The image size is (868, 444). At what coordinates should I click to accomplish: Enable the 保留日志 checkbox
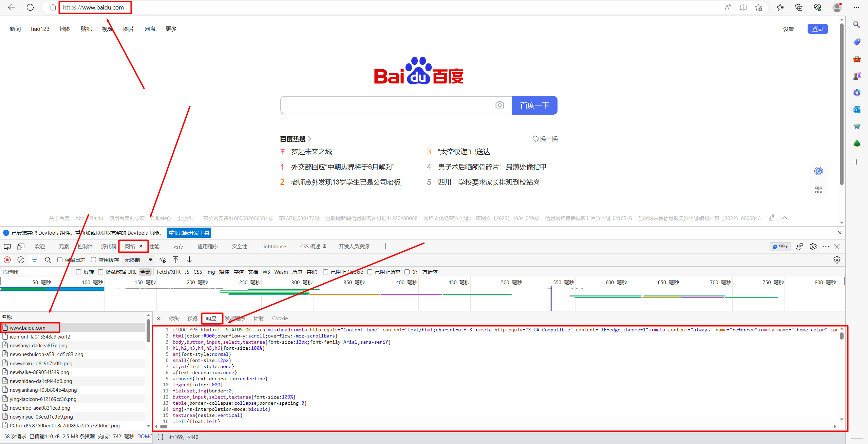click(x=60, y=260)
